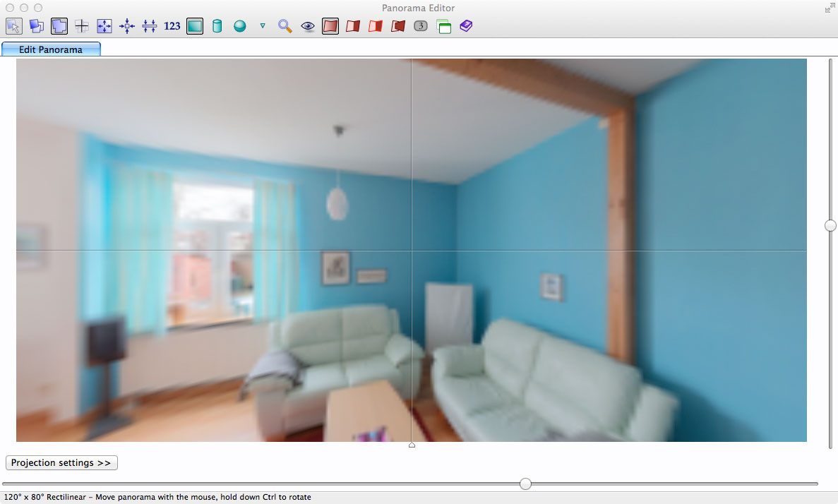Toggle the eye preview visibility icon
Screen dimensions: 838x504
(308, 26)
